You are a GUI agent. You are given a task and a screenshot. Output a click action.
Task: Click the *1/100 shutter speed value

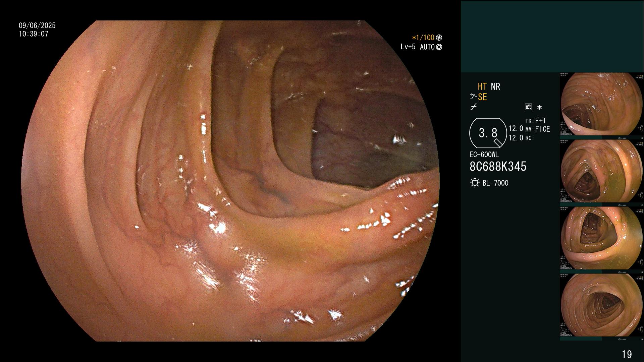click(x=423, y=38)
